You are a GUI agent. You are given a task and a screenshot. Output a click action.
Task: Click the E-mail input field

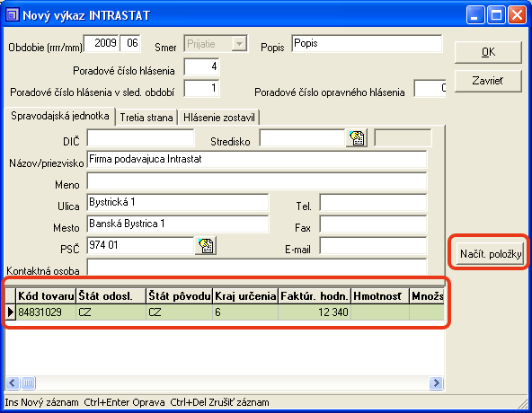(373, 245)
